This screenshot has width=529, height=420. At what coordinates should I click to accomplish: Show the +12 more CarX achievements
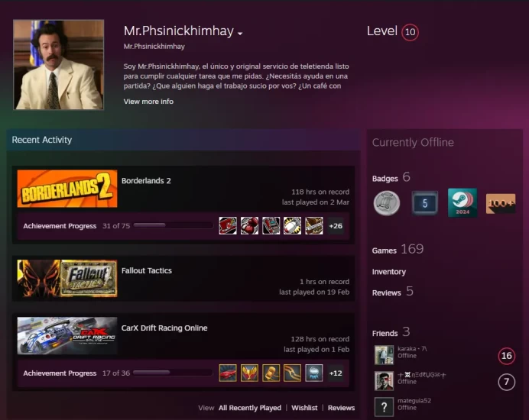[336, 373]
